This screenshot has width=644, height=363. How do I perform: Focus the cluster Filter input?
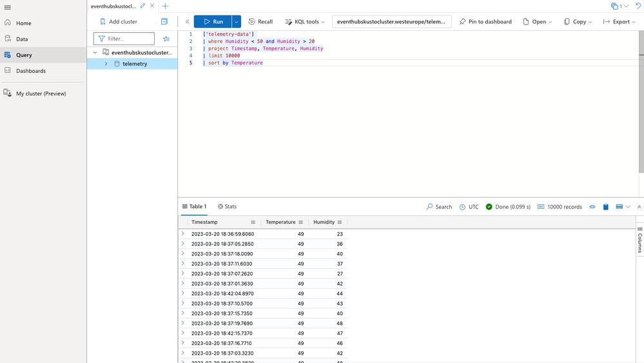tap(124, 39)
